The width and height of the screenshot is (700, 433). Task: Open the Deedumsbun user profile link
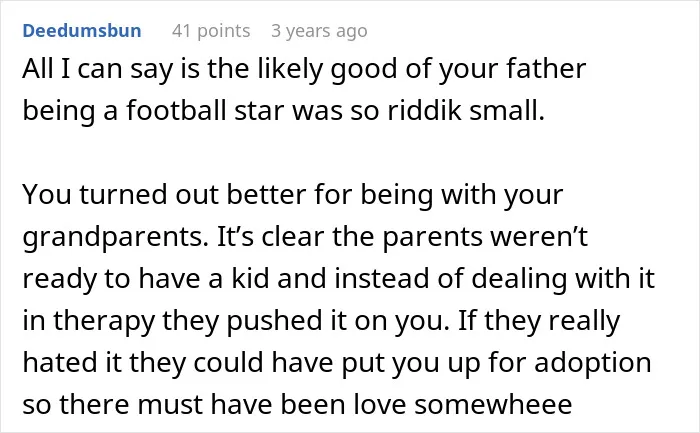pyautogui.click(x=82, y=31)
